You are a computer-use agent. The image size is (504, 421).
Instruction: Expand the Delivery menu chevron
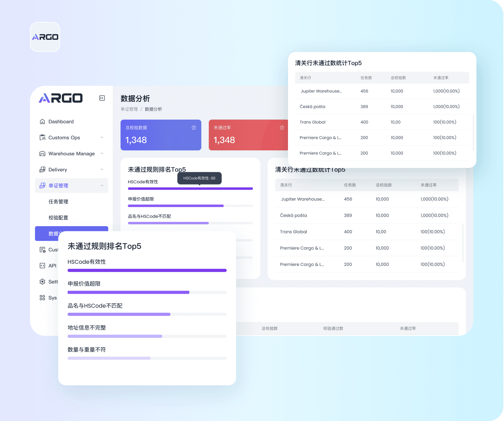click(102, 169)
